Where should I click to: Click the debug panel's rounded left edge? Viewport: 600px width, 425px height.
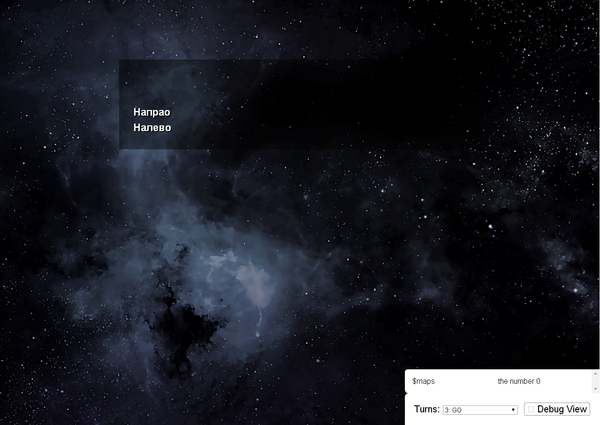(406, 395)
